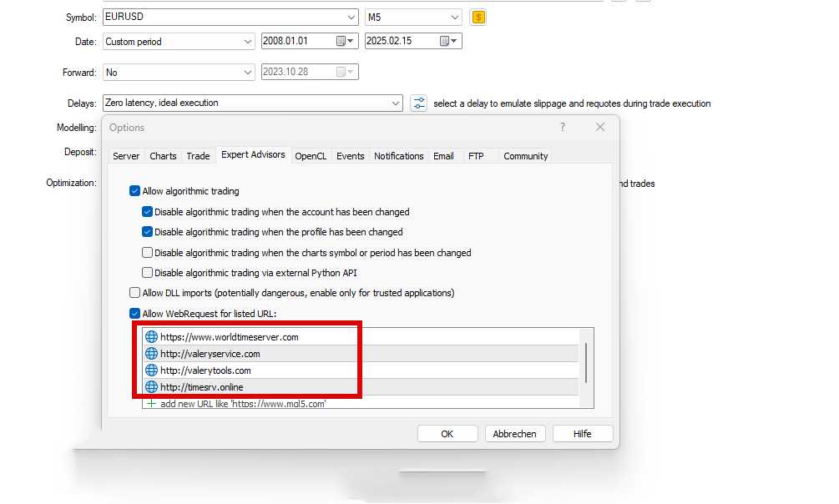Enable Allow DLL imports checkbox

(x=135, y=293)
